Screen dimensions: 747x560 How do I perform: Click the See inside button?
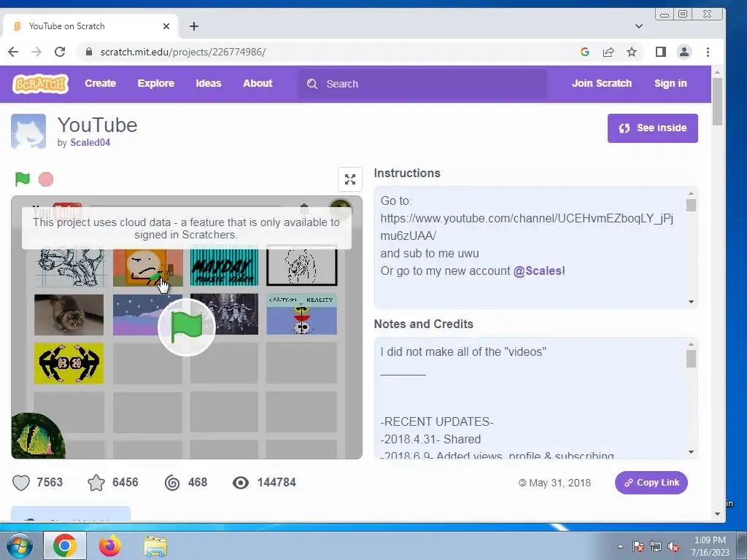653,128
